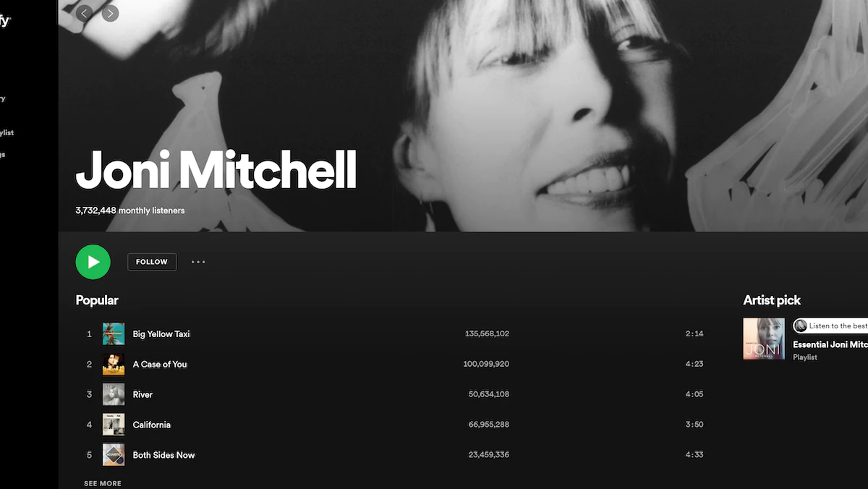Expand the popular list with See More
The width and height of the screenshot is (868, 489).
point(103,483)
